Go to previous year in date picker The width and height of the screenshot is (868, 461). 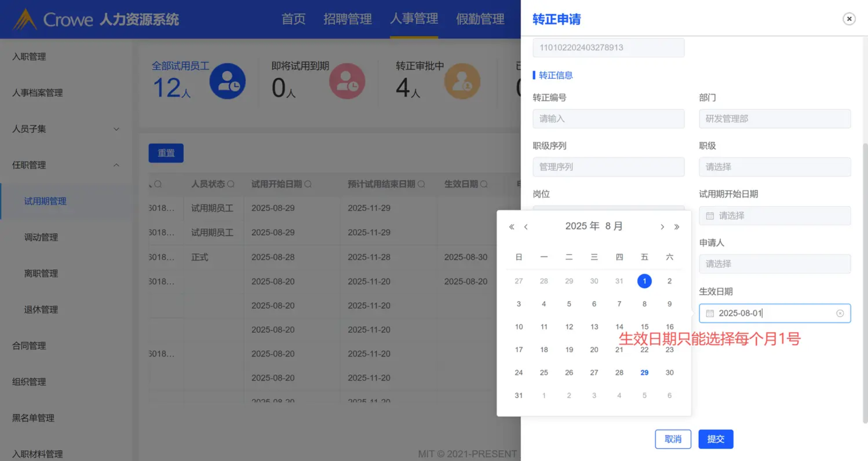click(511, 227)
